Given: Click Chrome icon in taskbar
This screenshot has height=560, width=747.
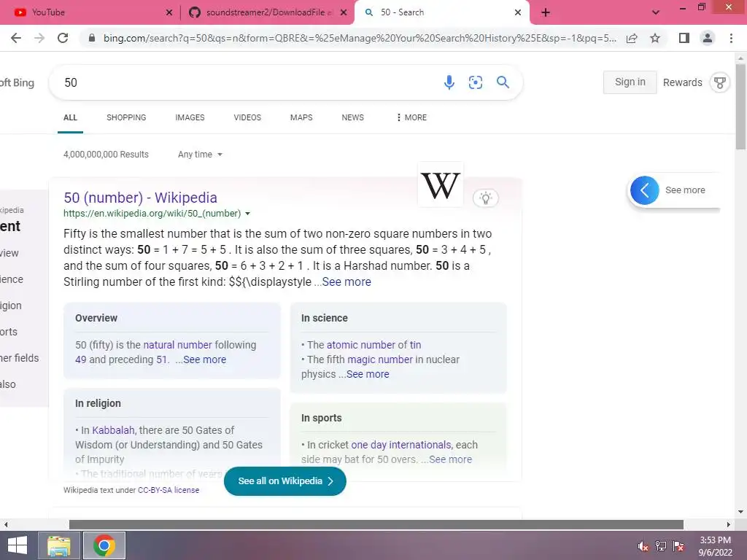Looking at the screenshot, I should [x=104, y=545].
